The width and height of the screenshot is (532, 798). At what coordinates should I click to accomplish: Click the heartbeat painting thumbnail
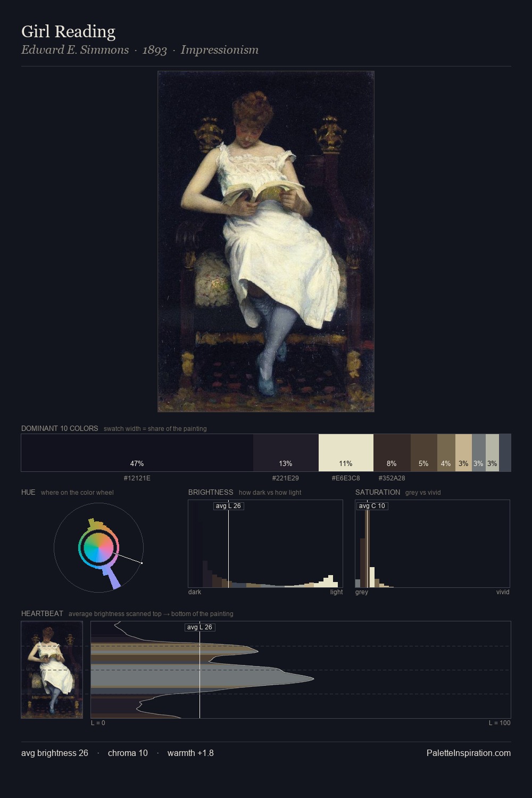click(52, 670)
